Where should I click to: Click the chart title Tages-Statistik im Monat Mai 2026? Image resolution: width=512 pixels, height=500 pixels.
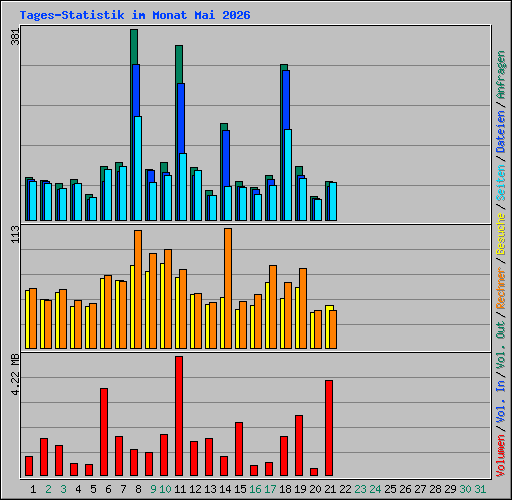tap(135, 15)
